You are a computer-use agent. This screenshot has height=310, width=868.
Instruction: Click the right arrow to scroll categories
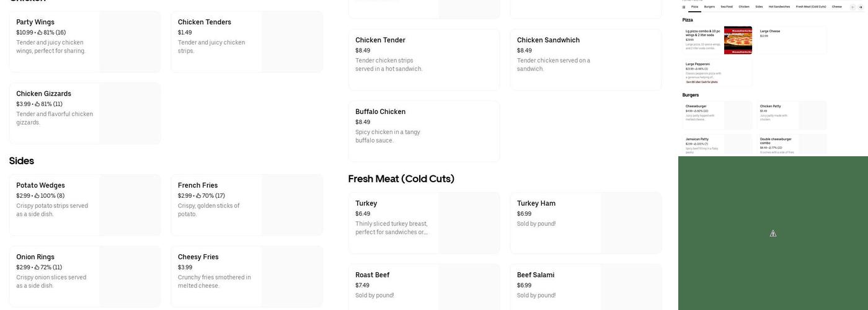pyautogui.click(x=861, y=7)
